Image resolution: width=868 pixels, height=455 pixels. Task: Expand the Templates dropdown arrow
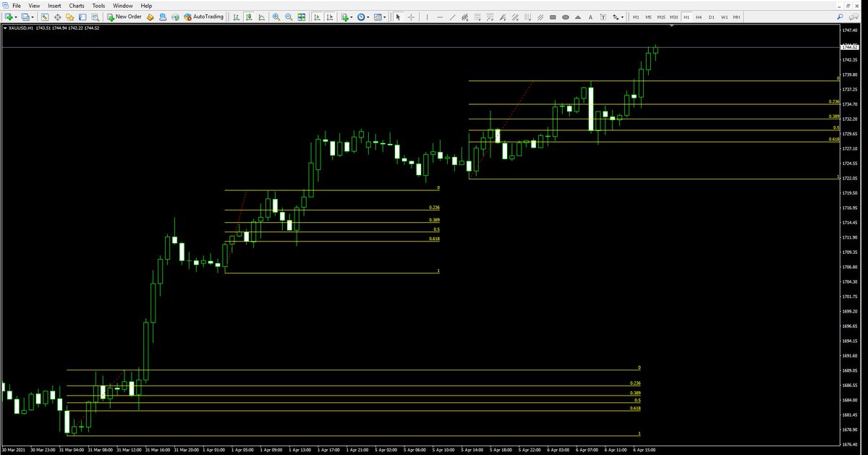(x=385, y=17)
